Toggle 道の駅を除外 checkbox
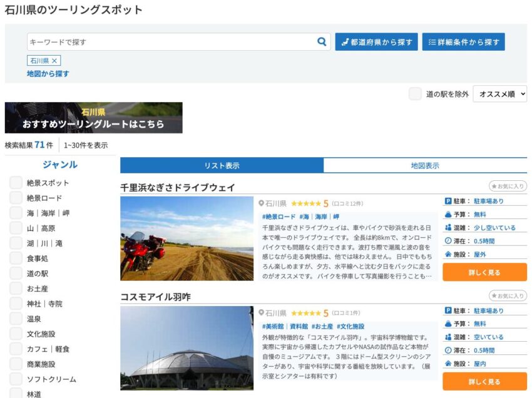 pyautogui.click(x=415, y=94)
